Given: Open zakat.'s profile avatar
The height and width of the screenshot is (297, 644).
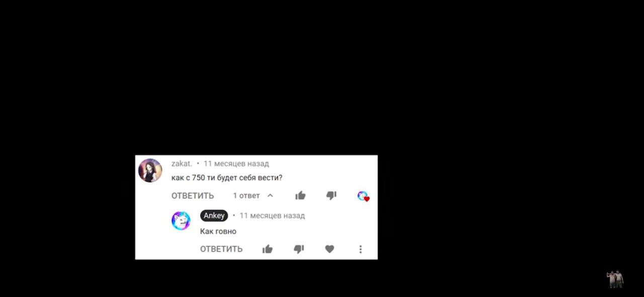Looking at the screenshot, I should point(150,170).
